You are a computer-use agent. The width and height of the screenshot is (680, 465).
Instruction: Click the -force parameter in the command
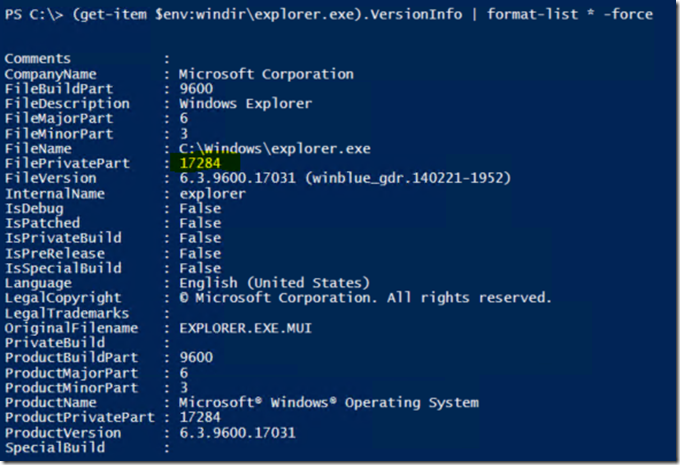(x=627, y=14)
